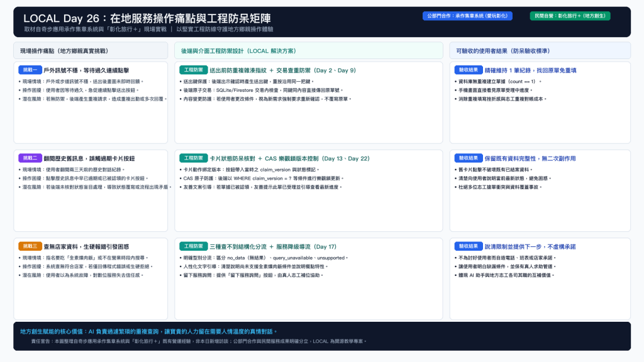Click heading '送出前防重複雜湊指紋 + 交易查重防禦'
Screen dimensions: 644x362
click(282, 70)
